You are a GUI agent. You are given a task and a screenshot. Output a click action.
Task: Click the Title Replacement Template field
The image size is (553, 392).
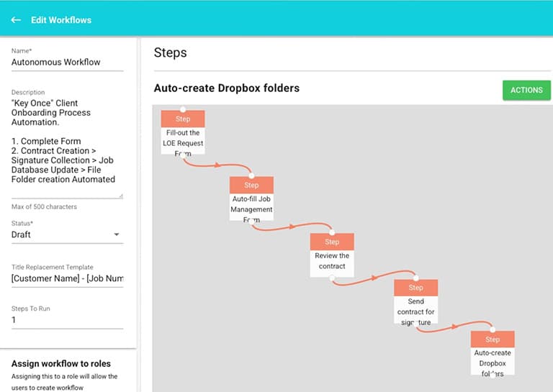point(67,278)
